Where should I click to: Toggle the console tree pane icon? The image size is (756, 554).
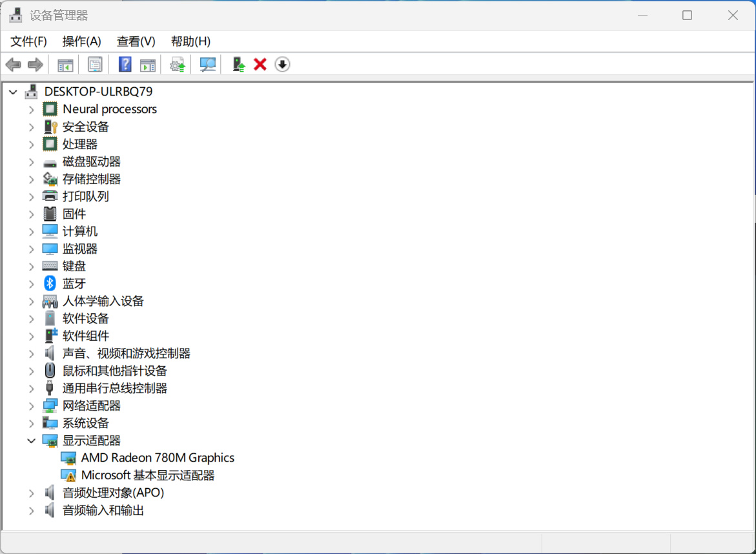(65, 65)
